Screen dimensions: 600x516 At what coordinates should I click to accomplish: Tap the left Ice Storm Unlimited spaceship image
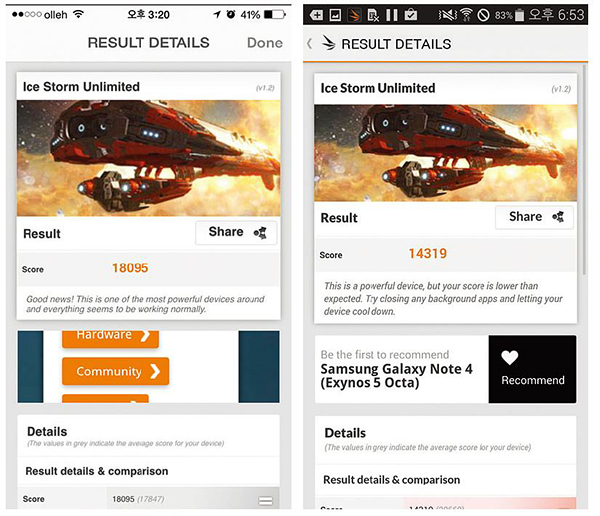[x=148, y=158]
